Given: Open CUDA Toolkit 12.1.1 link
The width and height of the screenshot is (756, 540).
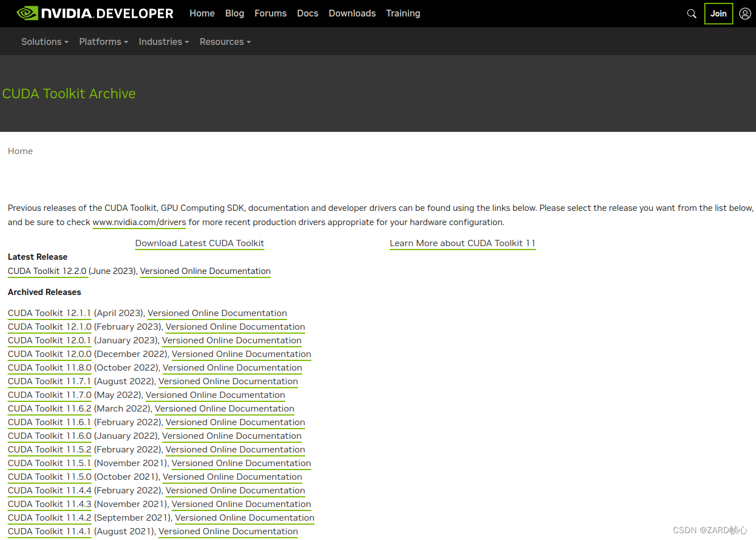Looking at the screenshot, I should point(49,313).
